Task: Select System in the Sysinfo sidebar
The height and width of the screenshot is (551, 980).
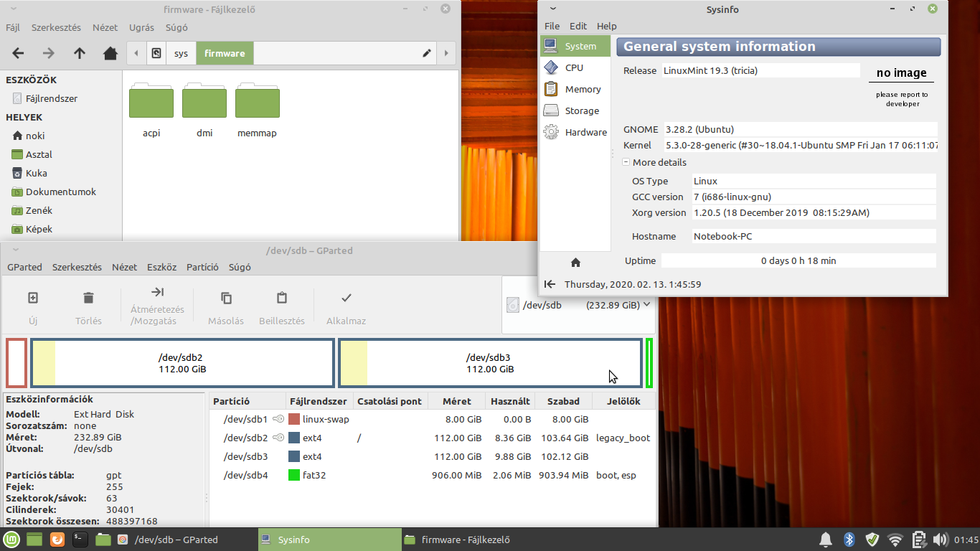Action: pos(575,46)
